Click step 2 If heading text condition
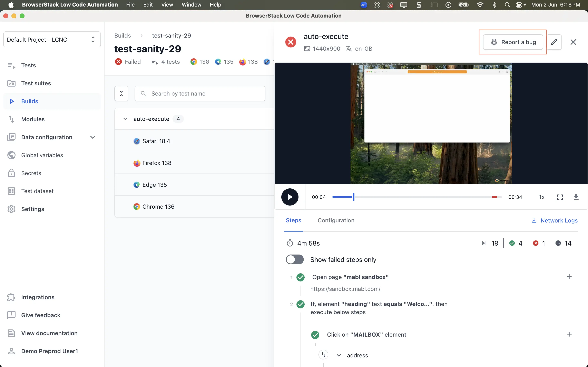 pos(379,308)
